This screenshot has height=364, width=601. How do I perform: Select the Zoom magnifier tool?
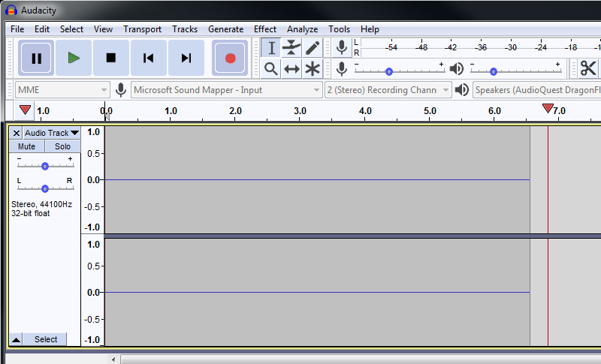(x=271, y=69)
